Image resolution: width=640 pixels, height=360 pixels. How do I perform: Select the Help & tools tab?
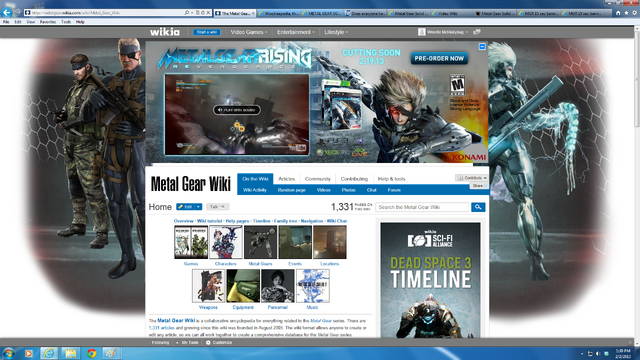tap(391, 179)
